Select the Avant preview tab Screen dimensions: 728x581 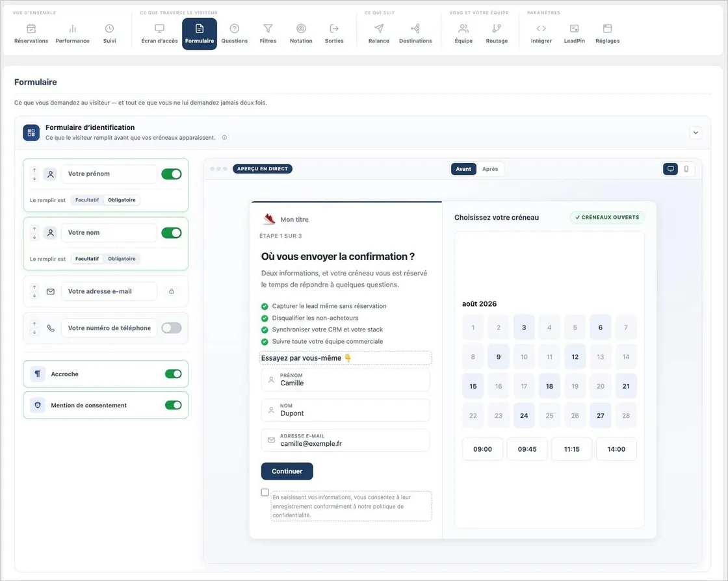[x=463, y=169]
